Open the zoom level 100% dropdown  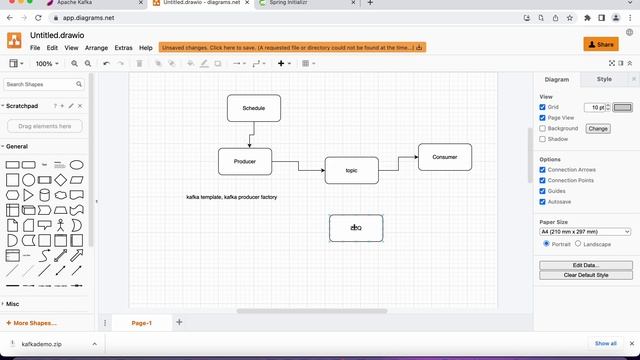tap(47, 64)
